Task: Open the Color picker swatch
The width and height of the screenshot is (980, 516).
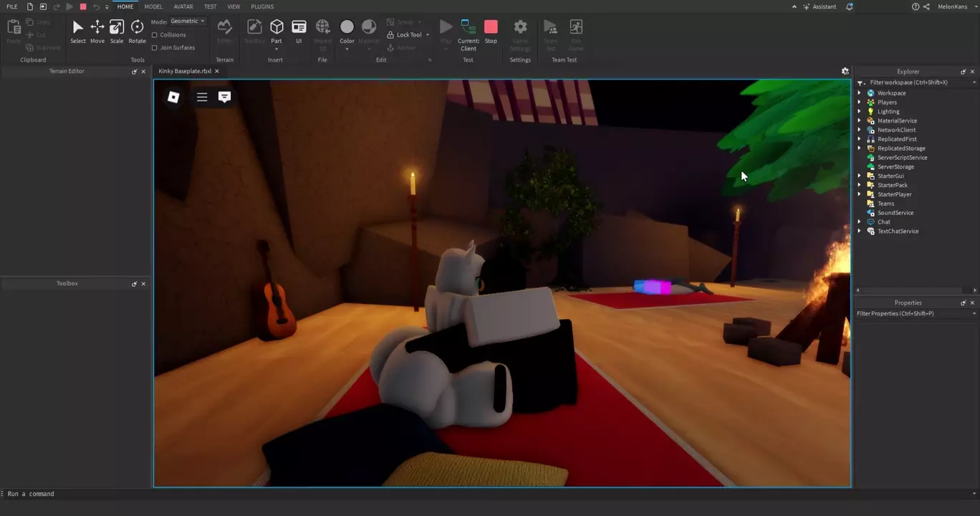Action: coord(347,27)
